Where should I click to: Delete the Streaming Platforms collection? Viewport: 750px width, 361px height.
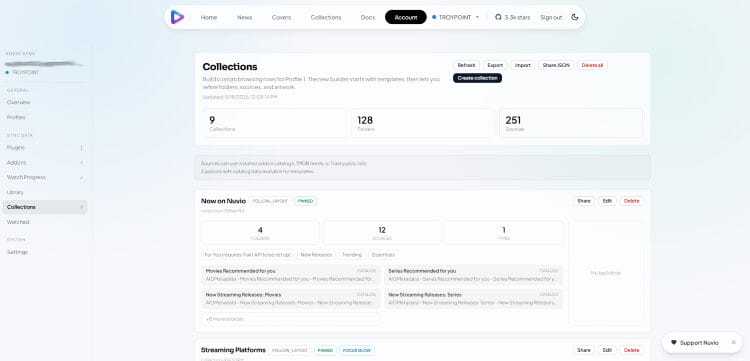tap(631, 350)
